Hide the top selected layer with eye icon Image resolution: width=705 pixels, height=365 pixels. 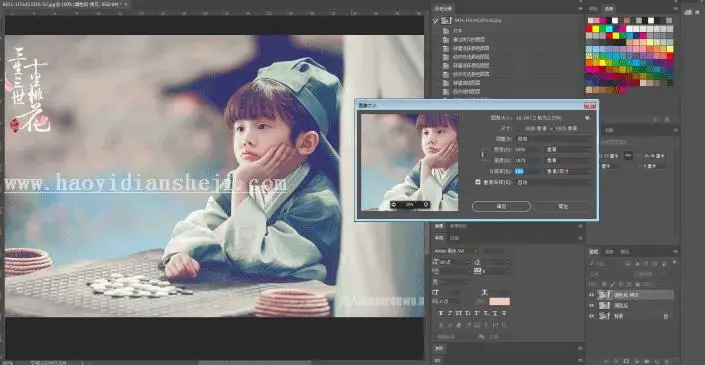591,295
